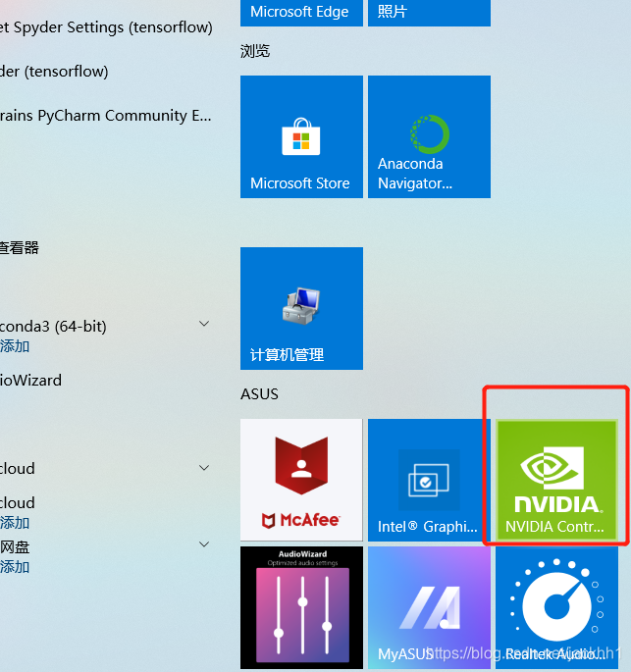Open the McAfee tile
This screenshot has width=631, height=672.
tap(301, 480)
